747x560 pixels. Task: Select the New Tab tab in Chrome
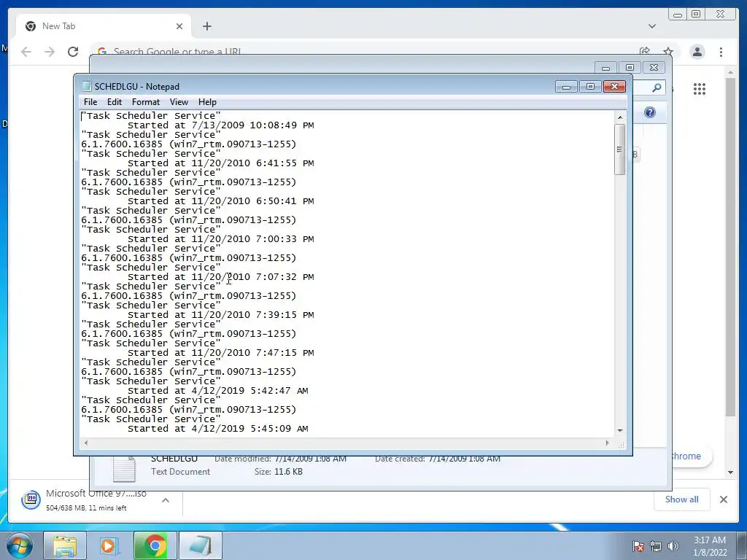pyautogui.click(x=104, y=26)
